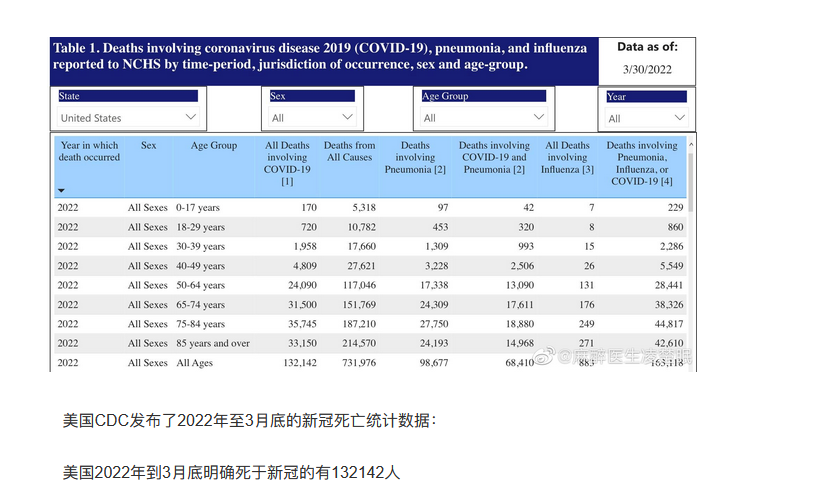This screenshot has height=501, width=818.
Task: Select the 0-17 years row
Action: (x=370, y=208)
